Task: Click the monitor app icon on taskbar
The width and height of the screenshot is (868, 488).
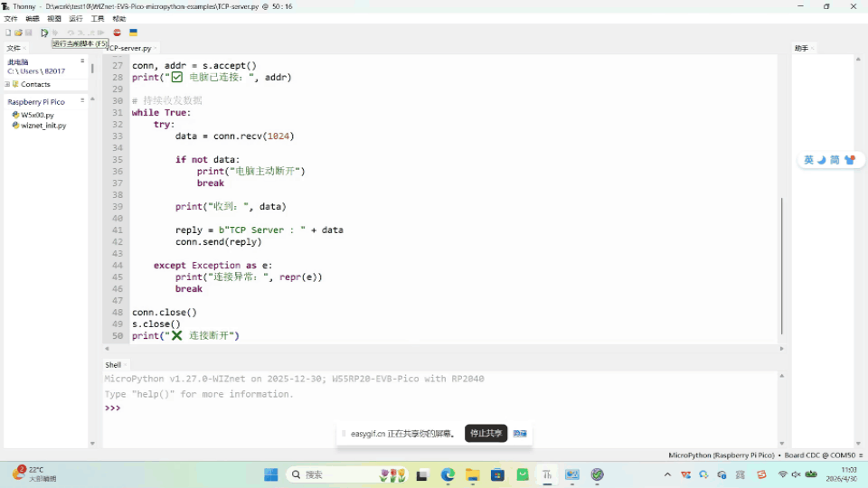Action: [x=571, y=474]
